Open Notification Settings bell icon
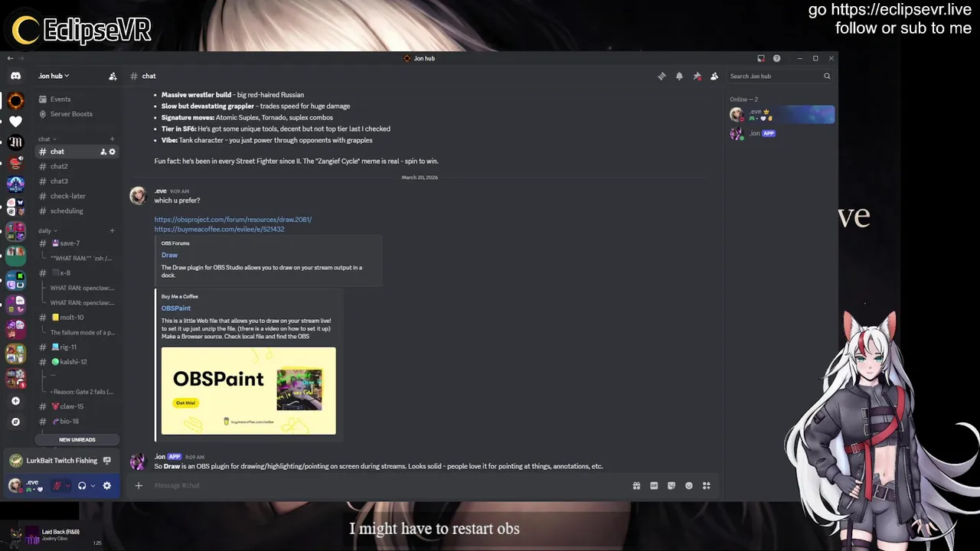Screen dimensions: 980x551 tap(679, 76)
